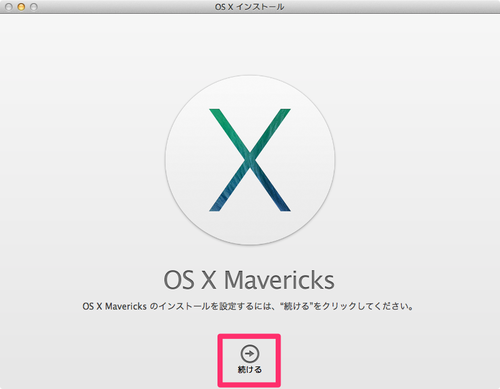Viewport: 500px width, 389px height.
Task: Click the zoom window button
Action: [34, 7]
